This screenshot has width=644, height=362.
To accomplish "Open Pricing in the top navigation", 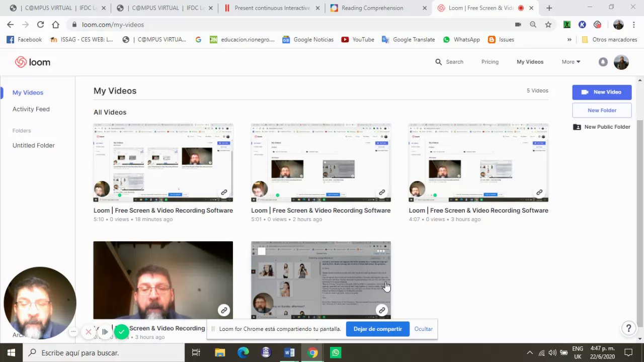I will pyautogui.click(x=490, y=62).
